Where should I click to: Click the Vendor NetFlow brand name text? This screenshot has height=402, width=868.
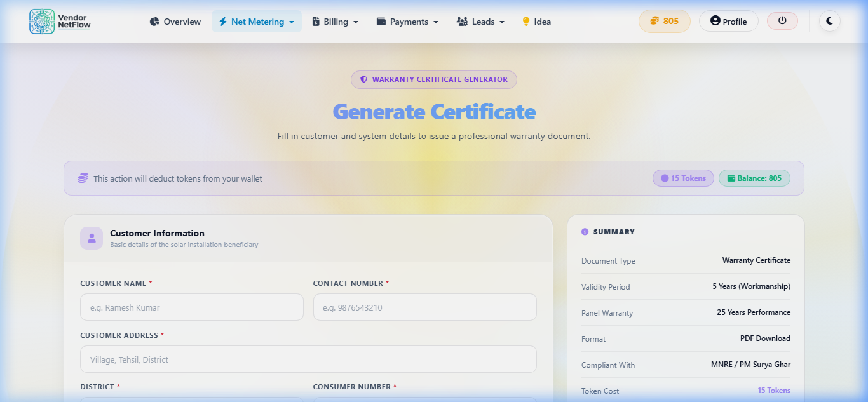click(74, 22)
